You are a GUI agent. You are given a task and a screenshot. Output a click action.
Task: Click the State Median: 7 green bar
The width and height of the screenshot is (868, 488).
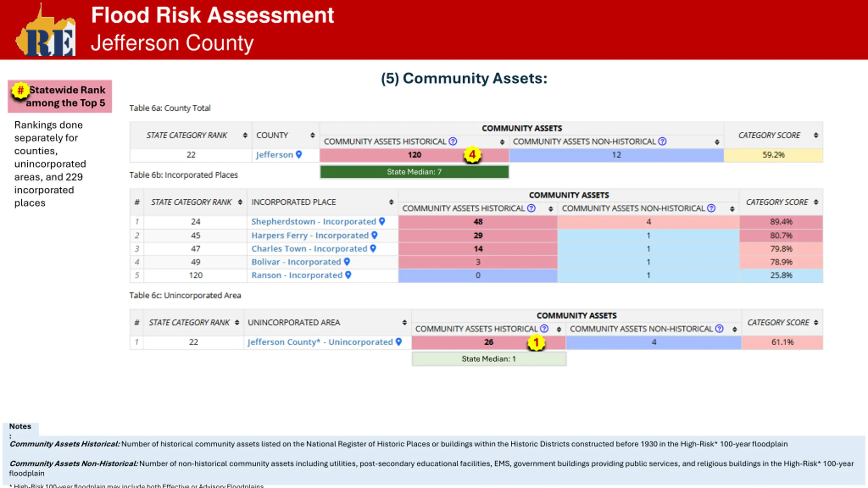[414, 171]
